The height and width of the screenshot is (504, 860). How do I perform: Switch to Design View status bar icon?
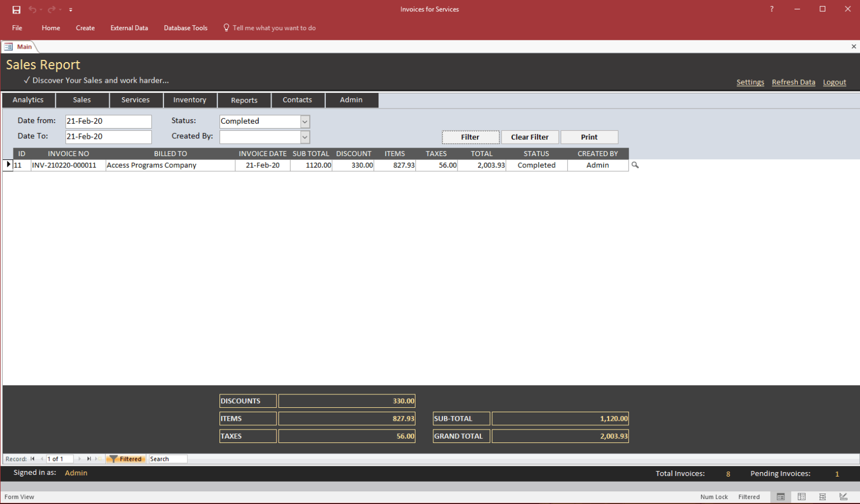843,497
